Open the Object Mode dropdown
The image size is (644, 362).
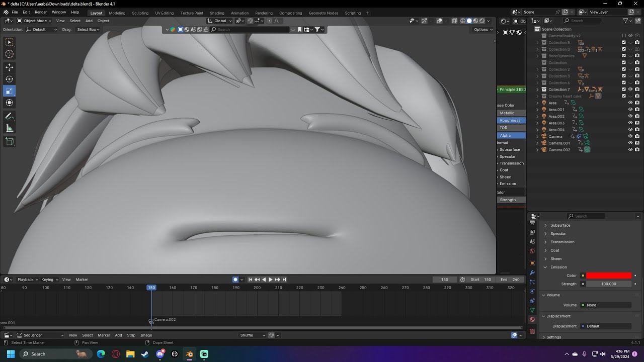(34, 21)
